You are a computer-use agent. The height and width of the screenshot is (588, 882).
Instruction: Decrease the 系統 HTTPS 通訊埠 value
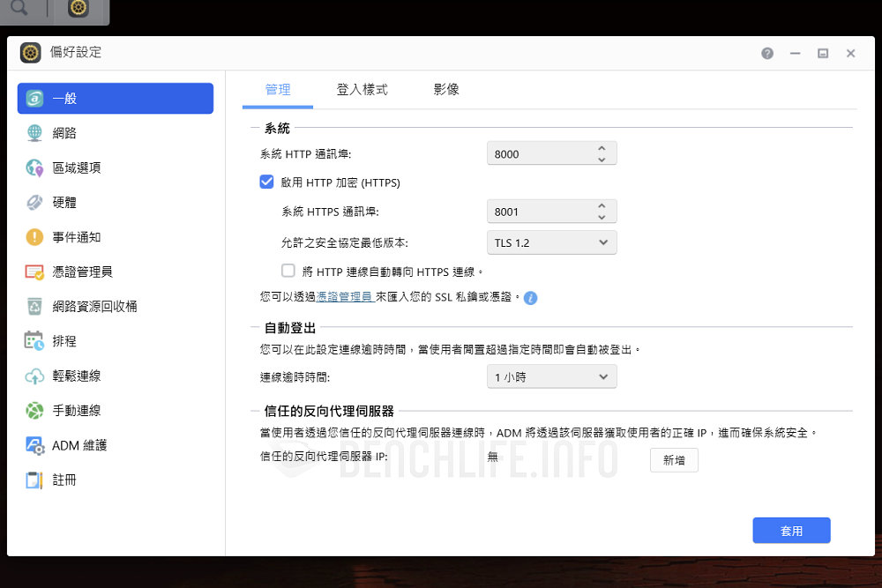point(602,217)
